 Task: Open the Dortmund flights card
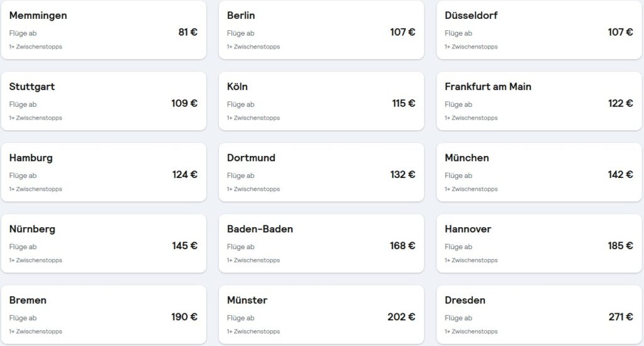pyautogui.click(x=321, y=172)
